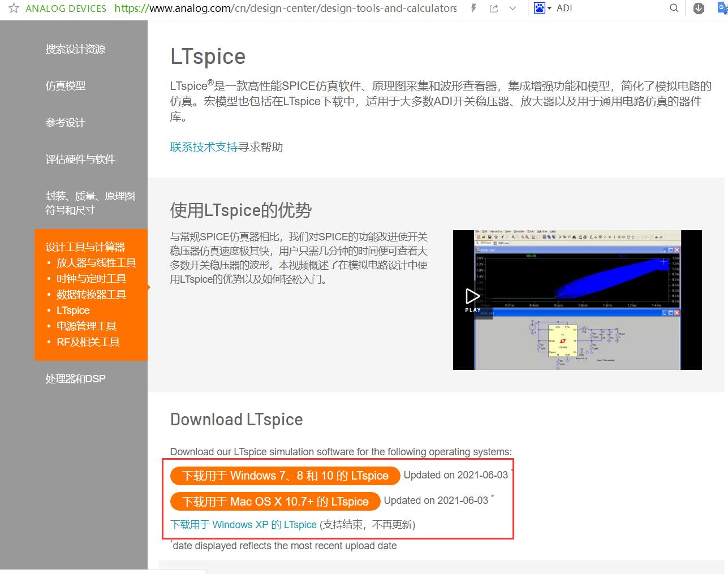Click the 'date displayed reflects' footnote text
728x574 pixels.
coord(285,546)
